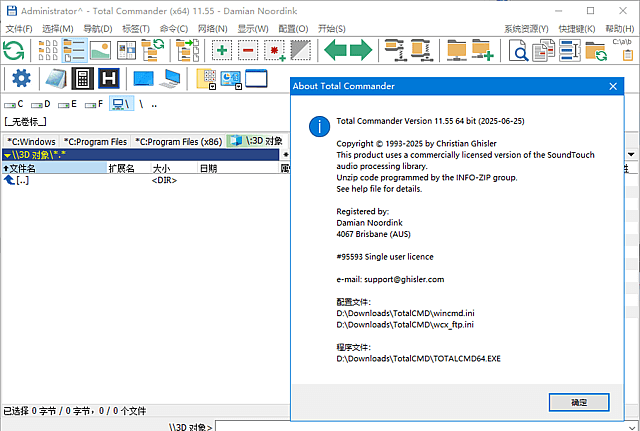The height and width of the screenshot is (431, 640).
Task: Click the computer with keyboard icon
Action: pyautogui.click(x=170, y=78)
